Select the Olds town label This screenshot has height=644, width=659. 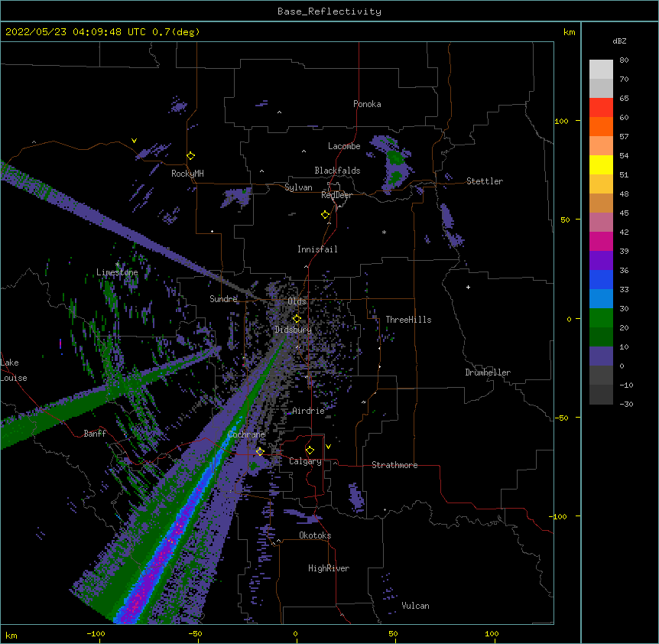pos(297,301)
